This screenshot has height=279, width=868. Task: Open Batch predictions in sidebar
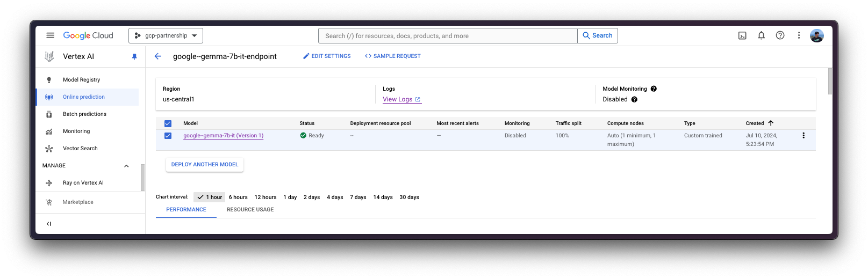(84, 114)
